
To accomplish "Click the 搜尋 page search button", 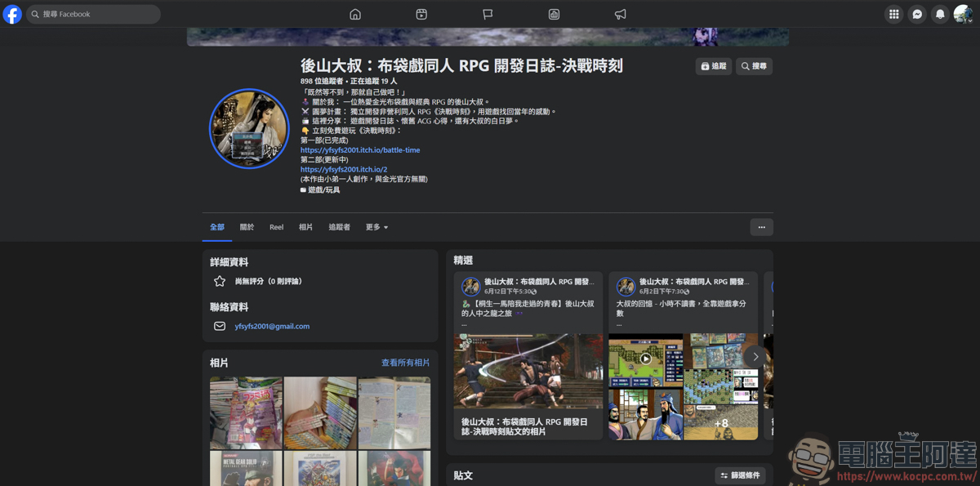I will click(754, 66).
